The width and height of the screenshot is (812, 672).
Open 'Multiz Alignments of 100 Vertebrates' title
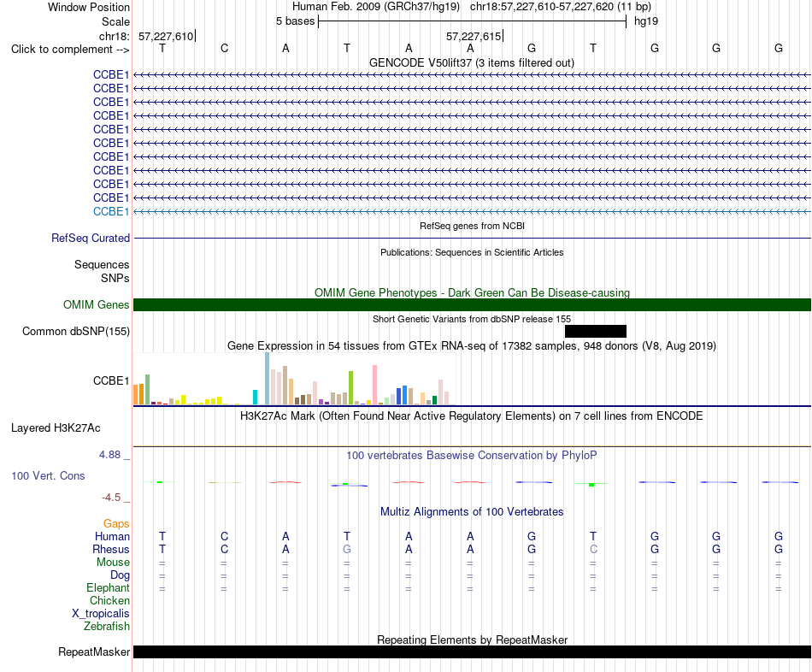pyautogui.click(x=472, y=512)
